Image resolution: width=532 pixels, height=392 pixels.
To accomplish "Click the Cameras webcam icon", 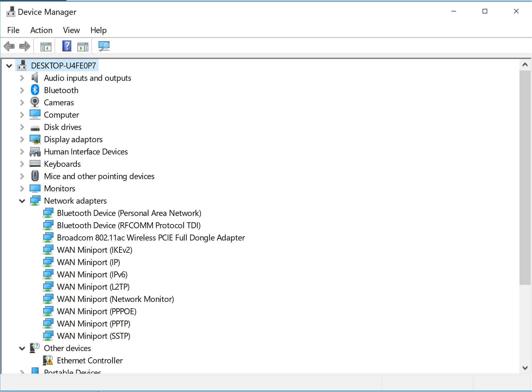I will click(35, 102).
